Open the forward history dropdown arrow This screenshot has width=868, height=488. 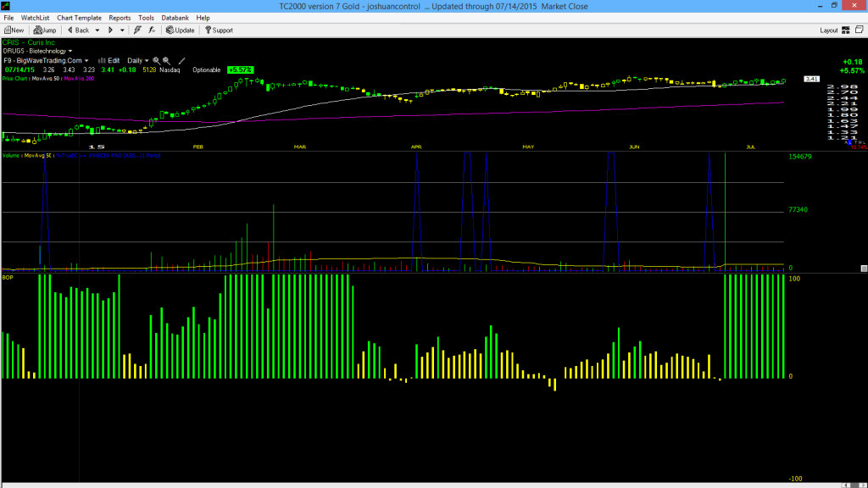point(122,30)
